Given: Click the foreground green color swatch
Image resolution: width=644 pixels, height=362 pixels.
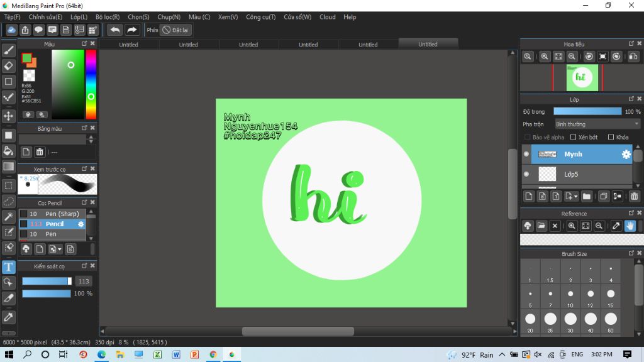Looking at the screenshot, I should click(x=26, y=58).
